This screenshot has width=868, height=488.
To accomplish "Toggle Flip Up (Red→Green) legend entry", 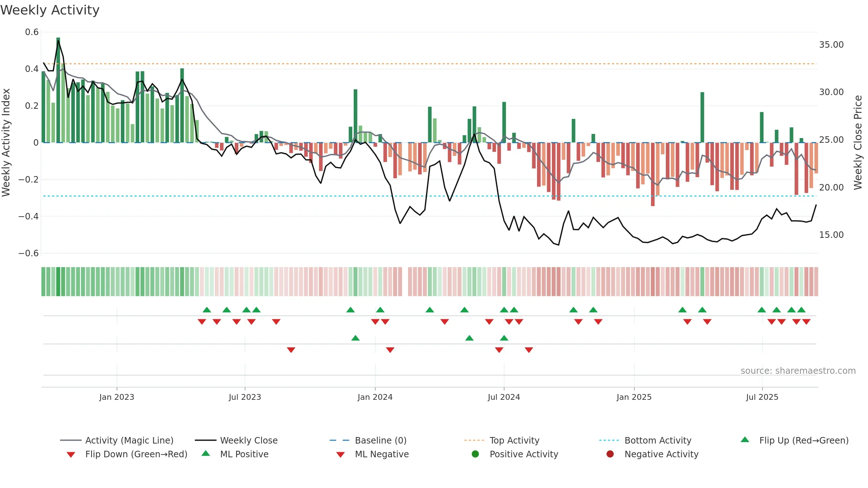I will pos(795,440).
